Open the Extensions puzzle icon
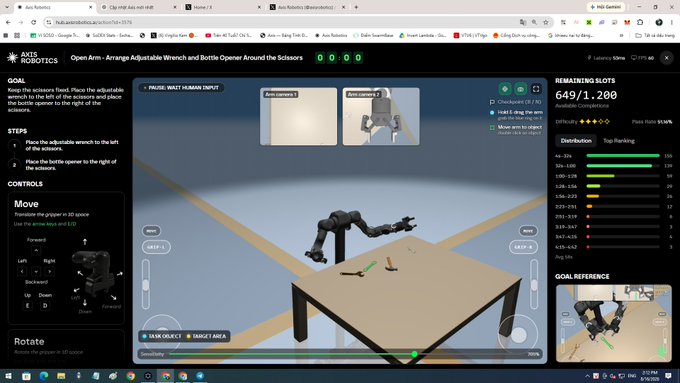The height and width of the screenshot is (383, 680). coord(640,22)
